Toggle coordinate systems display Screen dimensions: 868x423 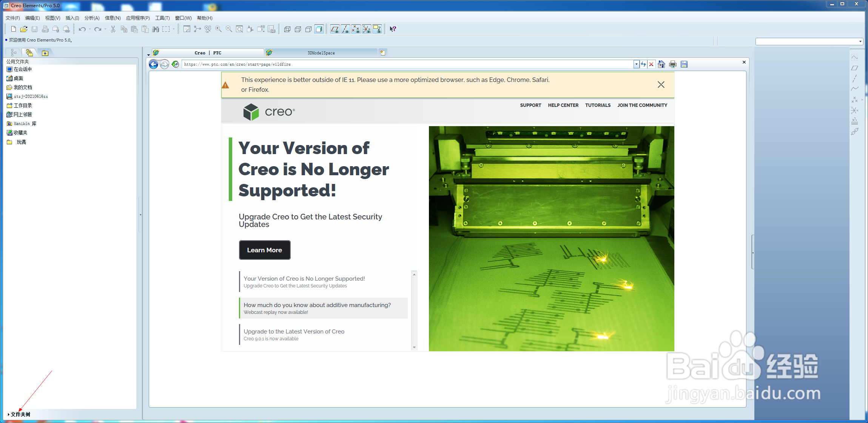tap(367, 29)
